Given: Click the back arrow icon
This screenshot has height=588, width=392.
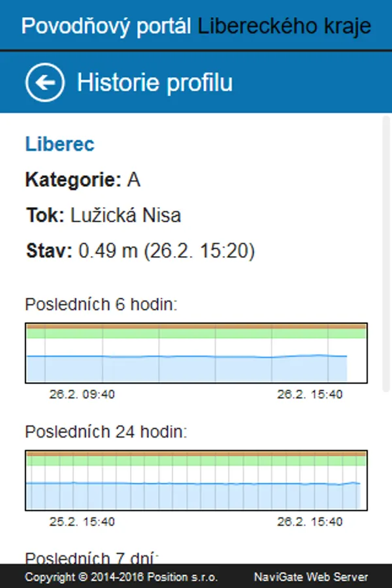Looking at the screenshot, I should (x=45, y=82).
